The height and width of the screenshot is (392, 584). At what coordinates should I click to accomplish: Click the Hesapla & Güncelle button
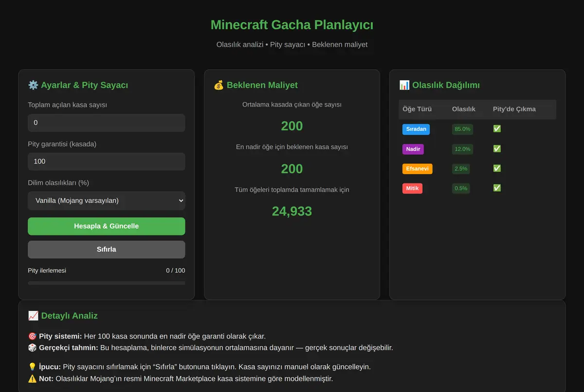[x=107, y=226]
